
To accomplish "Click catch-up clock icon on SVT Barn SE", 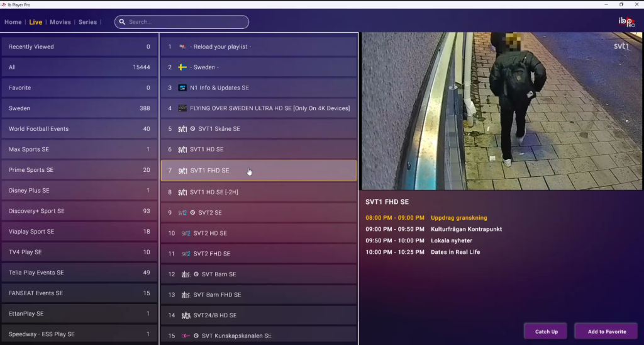I will pyautogui.click(x=196, y=274).
